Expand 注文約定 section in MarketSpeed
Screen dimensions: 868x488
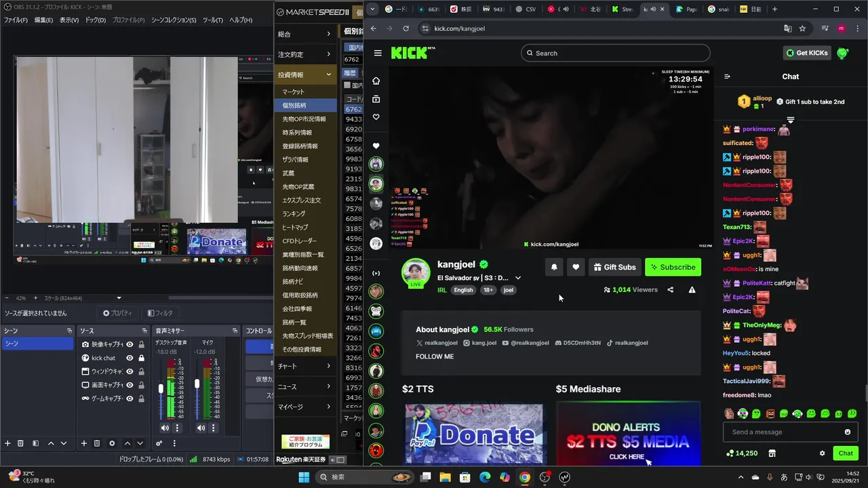pyautogui.click(x=305, y=54)
